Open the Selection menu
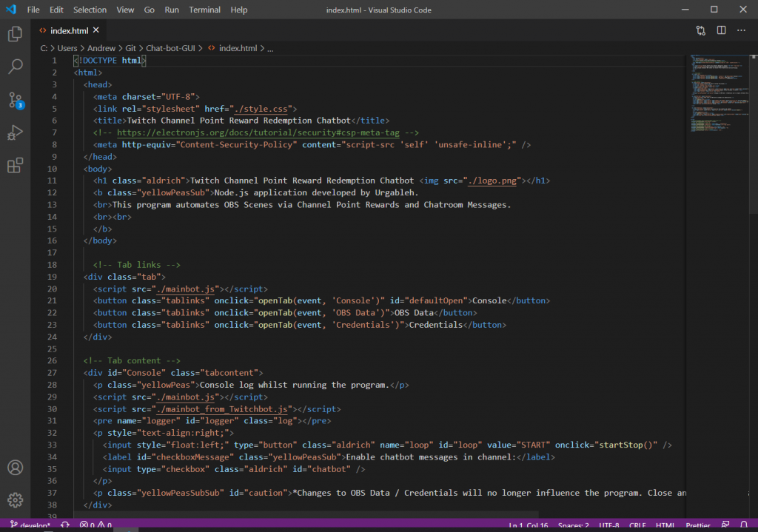758x532 pixels. [90, 10]
